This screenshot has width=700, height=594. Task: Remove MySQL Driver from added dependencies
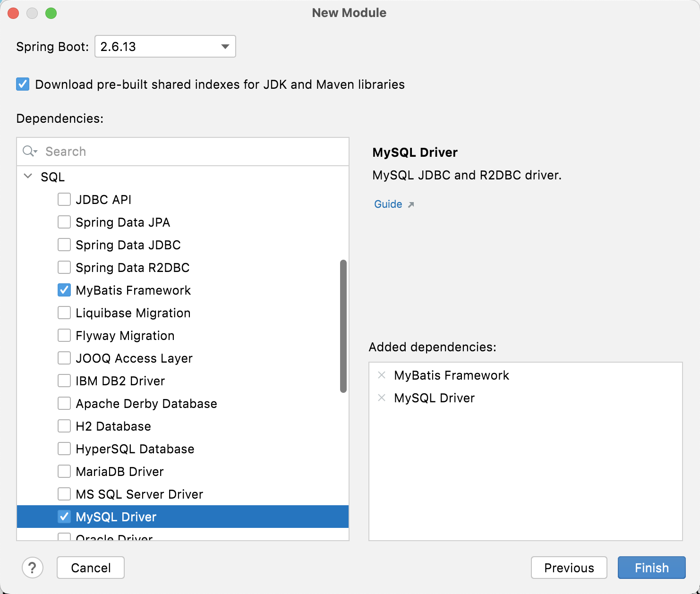pyautogui.click(x=382, y=398)
